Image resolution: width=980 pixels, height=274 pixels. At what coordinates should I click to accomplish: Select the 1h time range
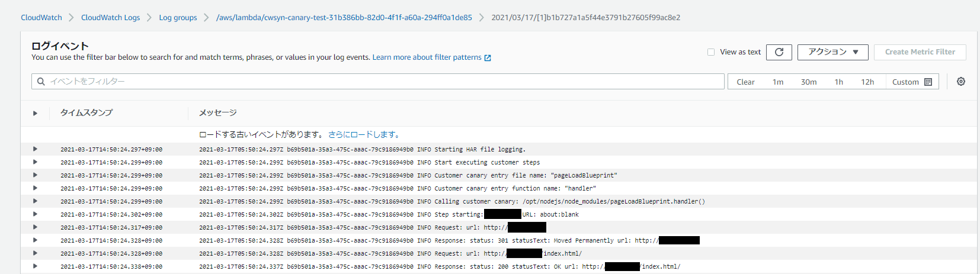[x=838, y=82]
